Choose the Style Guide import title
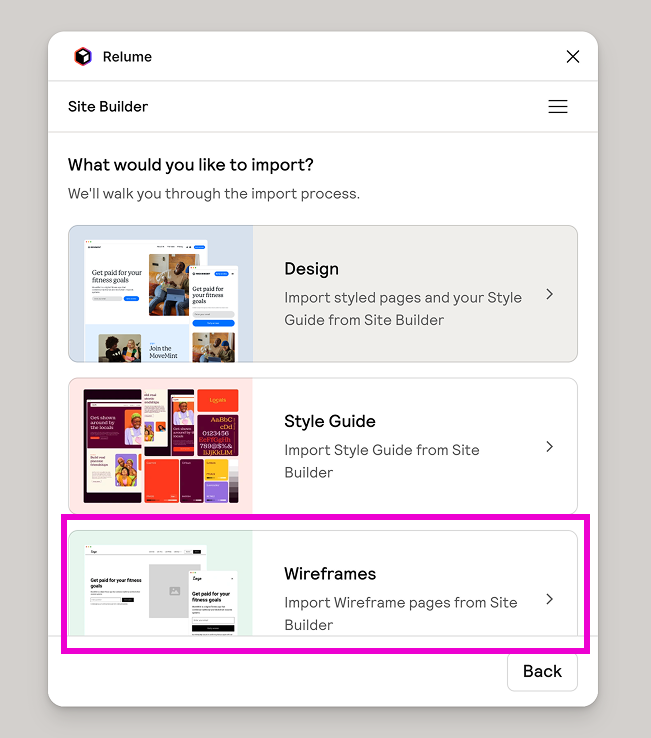 click(330, 421)
